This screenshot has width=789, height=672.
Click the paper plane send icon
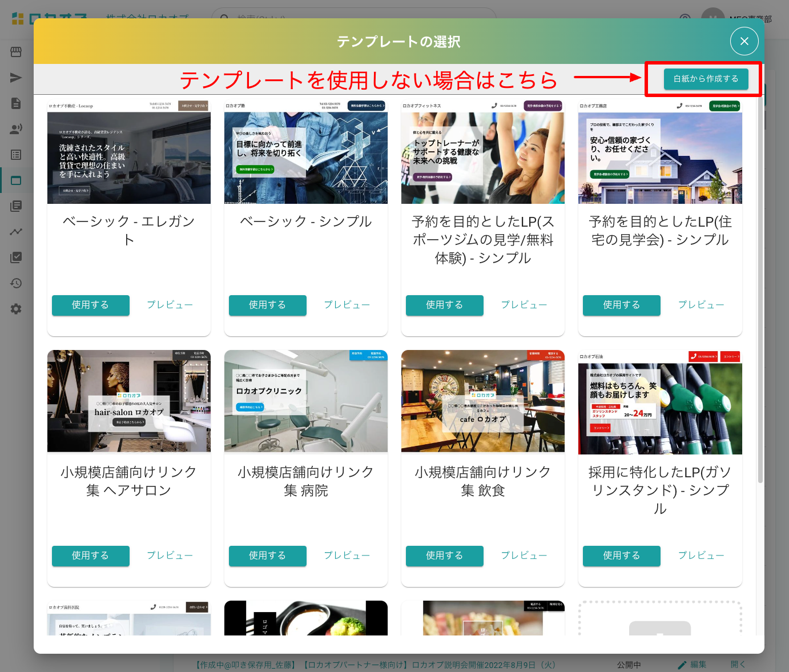pyautogui.click(x=16, y=78)
